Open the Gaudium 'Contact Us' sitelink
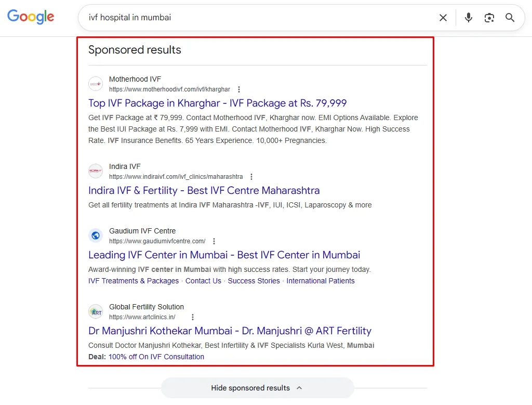The width and height of the screenshot is (532, 405). pos(203,281)
